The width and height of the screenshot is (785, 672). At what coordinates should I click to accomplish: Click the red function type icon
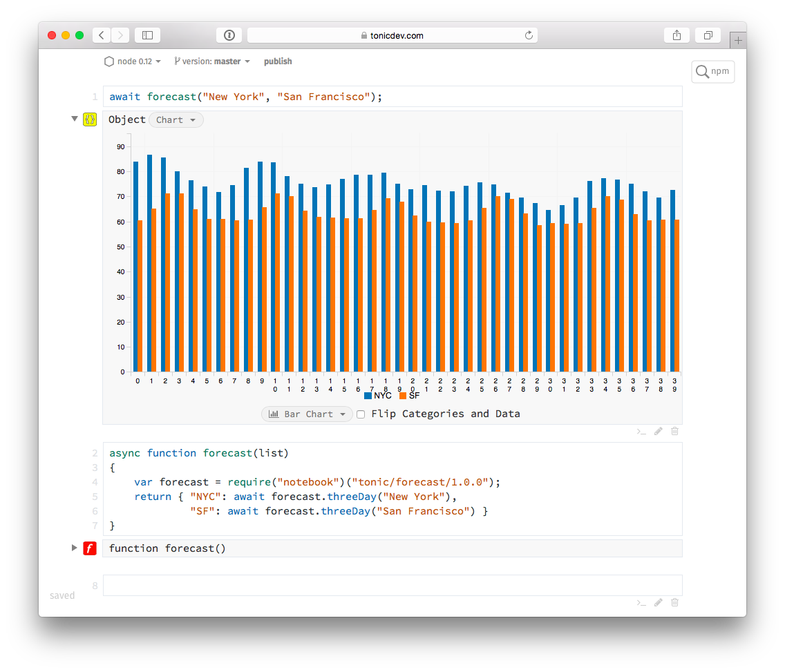coord(90,548)
